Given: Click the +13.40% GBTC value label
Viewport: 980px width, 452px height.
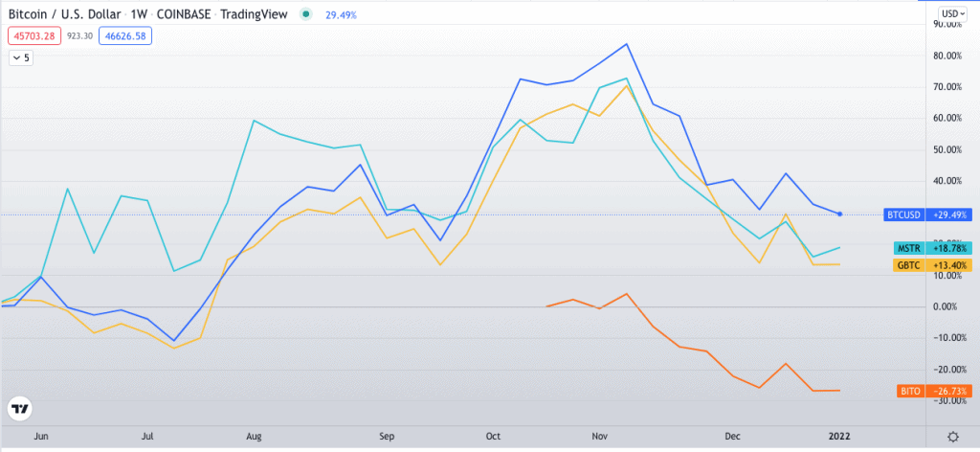Looking at the screenshot, I should 947,265.
